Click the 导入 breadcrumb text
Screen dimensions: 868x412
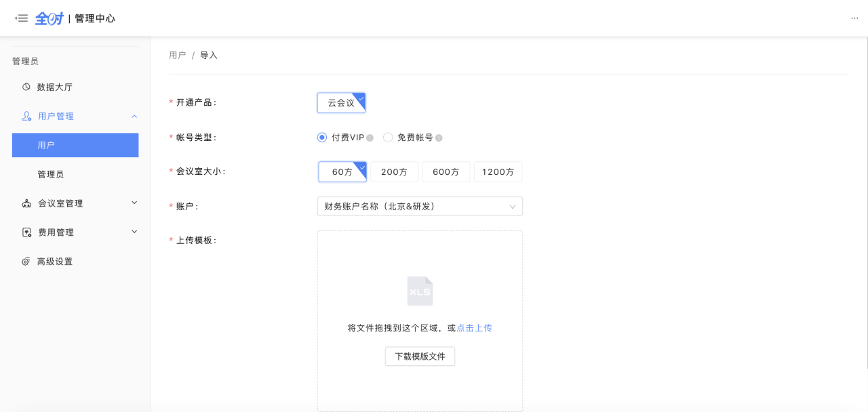pos(209,56)
